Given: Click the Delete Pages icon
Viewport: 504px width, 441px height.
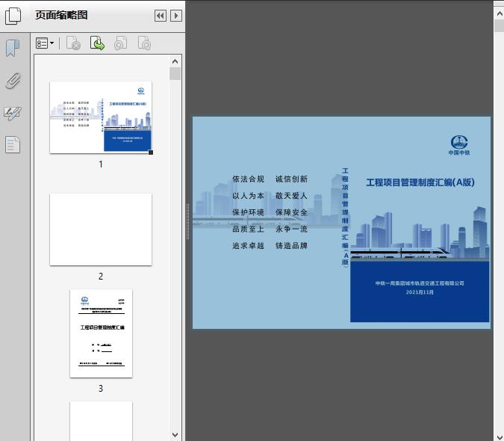Looking at the screenshot, I should (x=73, y=44).
